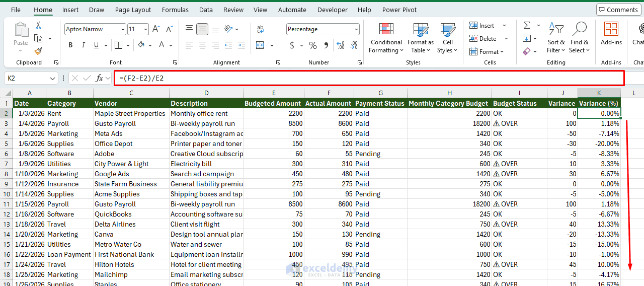Toggle Italic formatting
This screenshot has height=286, width=644.
(x=84, y=45)
